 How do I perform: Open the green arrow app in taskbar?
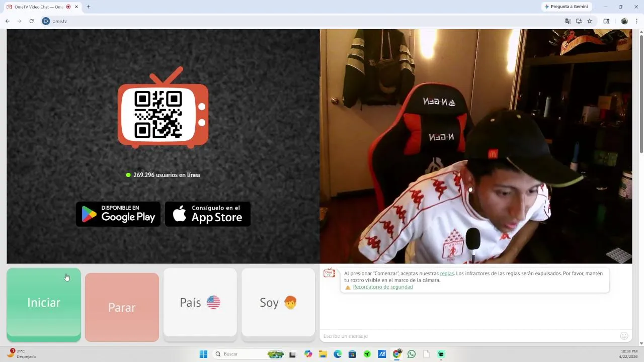[367, 354]
